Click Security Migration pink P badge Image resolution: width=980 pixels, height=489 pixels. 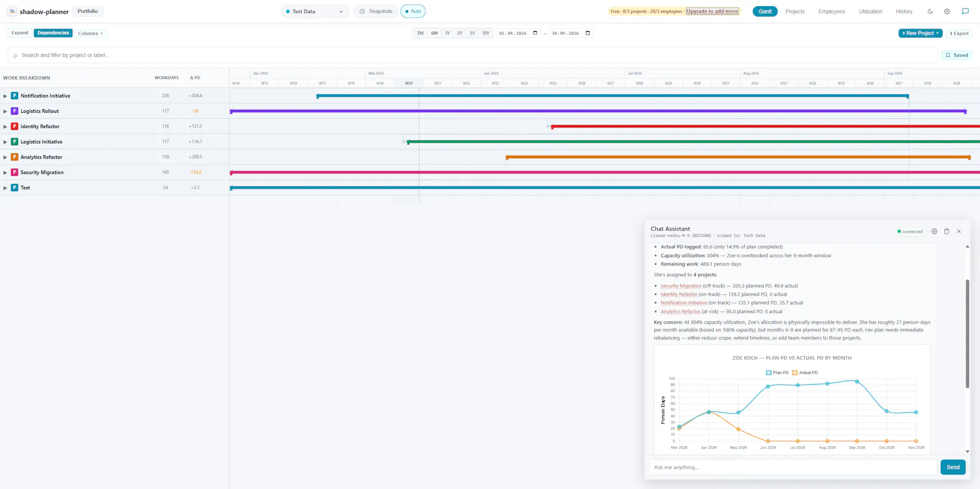click(x=15, y=172)
